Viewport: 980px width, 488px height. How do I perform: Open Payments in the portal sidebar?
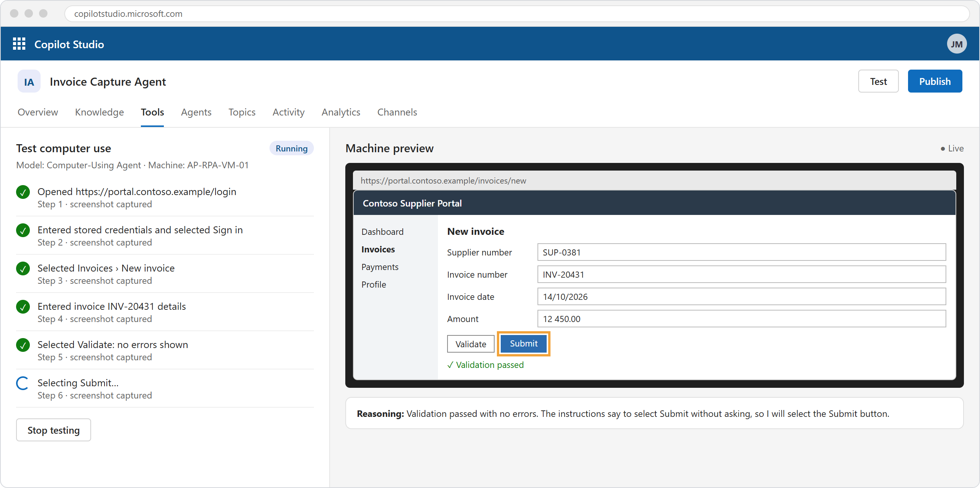tap(380, 267)
